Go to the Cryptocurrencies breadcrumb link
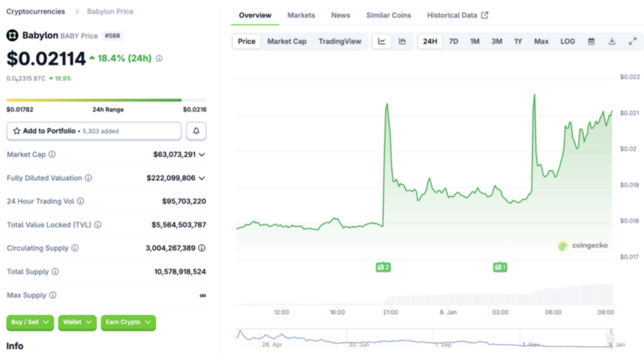Image resolution: width=644 pixels, height=362 pixels. [35, 11]
